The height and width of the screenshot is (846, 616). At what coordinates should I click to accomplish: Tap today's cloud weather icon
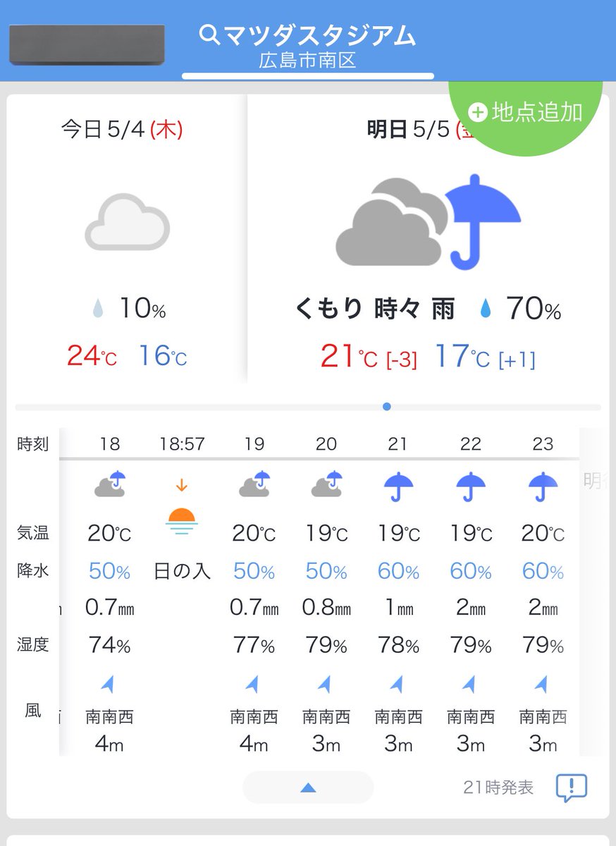(x=128, y=222)
